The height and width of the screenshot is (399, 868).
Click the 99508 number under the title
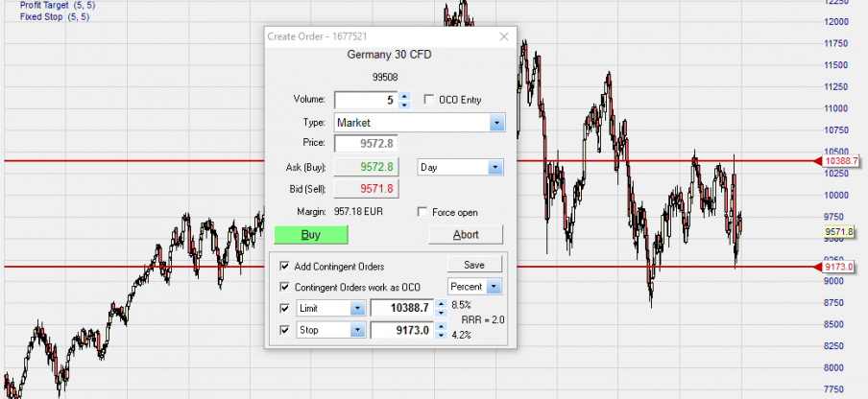[385, 78]
